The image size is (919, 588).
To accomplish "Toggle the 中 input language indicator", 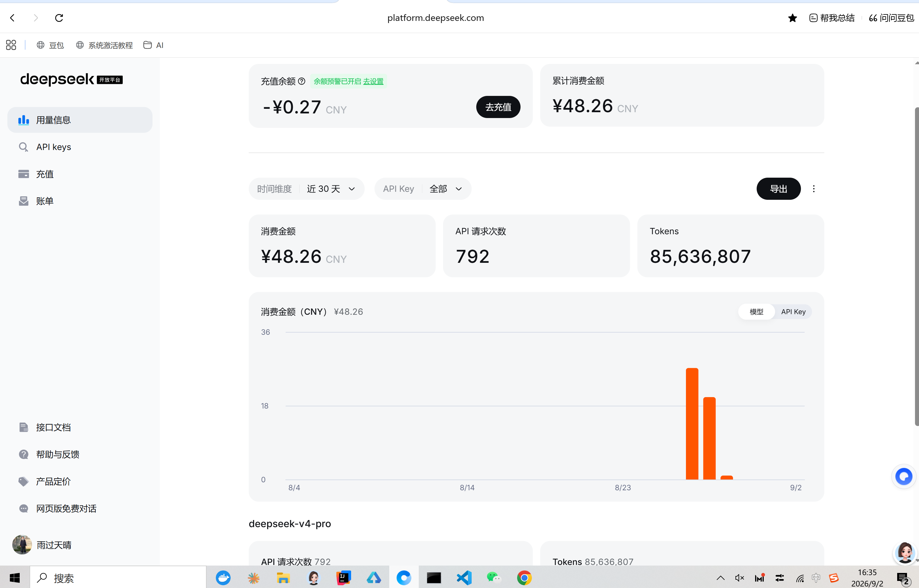I will [x=816, y=578].
